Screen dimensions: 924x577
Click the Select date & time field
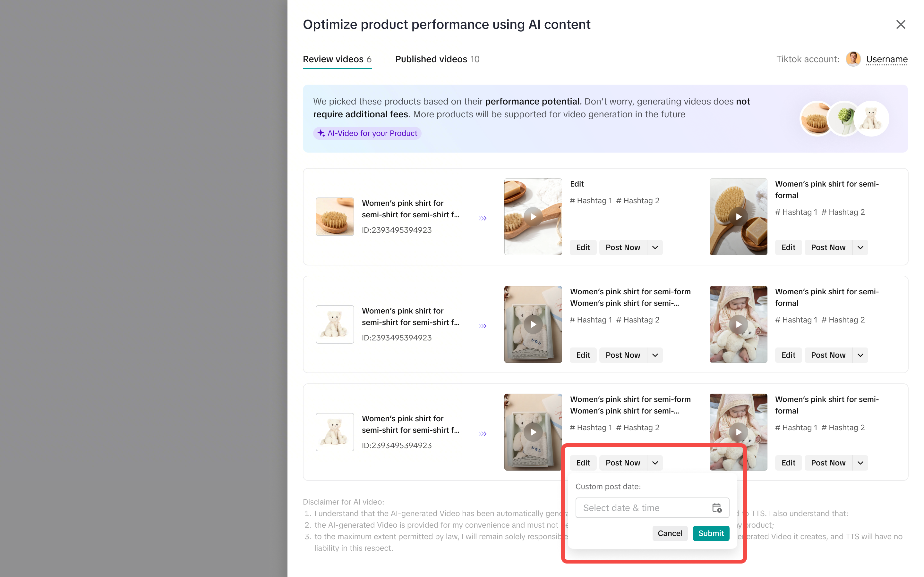tap(643, 507)
